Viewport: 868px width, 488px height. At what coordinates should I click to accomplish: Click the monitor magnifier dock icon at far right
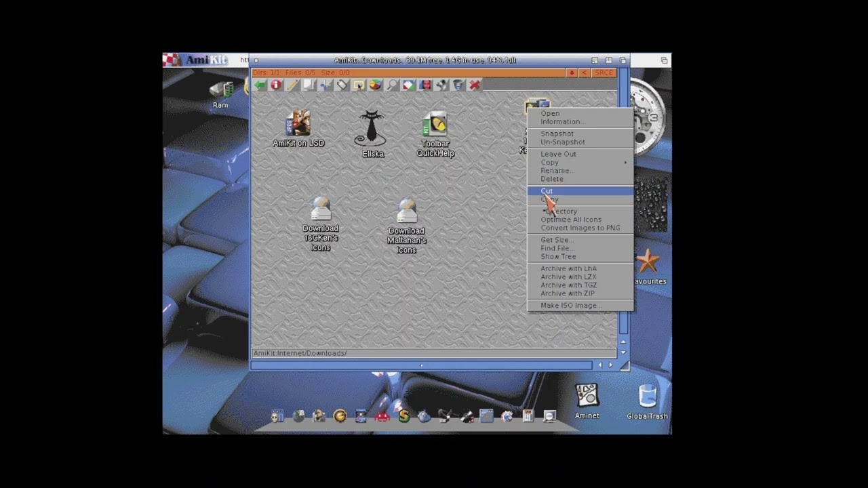[x=549, y=415]
